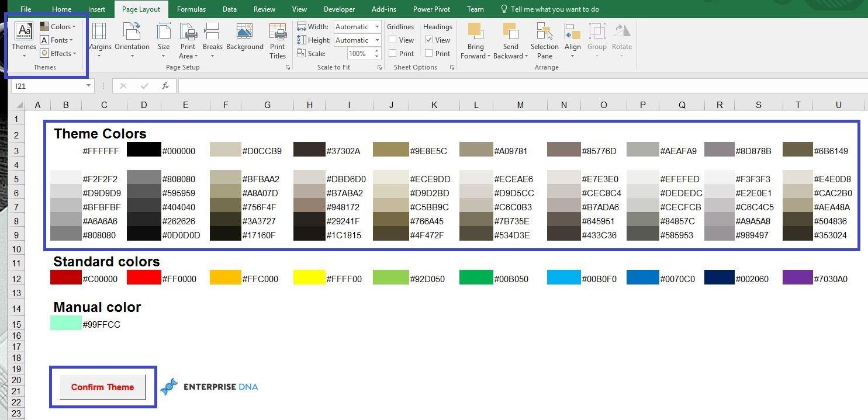Click the theme Effects icon

44,53
